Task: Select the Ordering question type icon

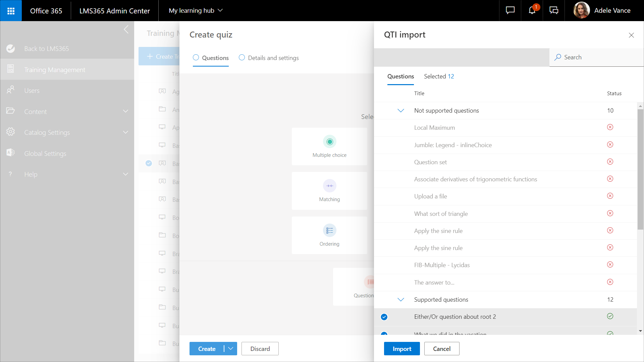Action: pyautogui.click(x=329, y=231)
